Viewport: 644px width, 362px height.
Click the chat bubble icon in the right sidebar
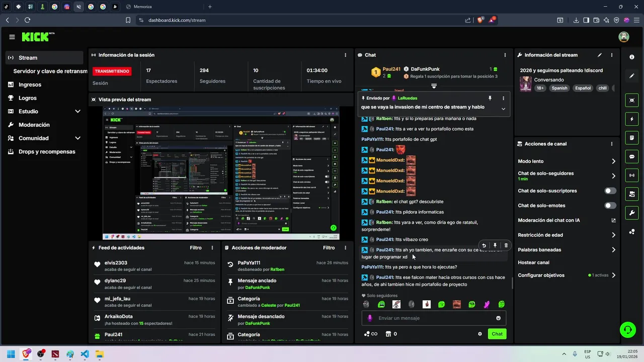tap(632, 156)
